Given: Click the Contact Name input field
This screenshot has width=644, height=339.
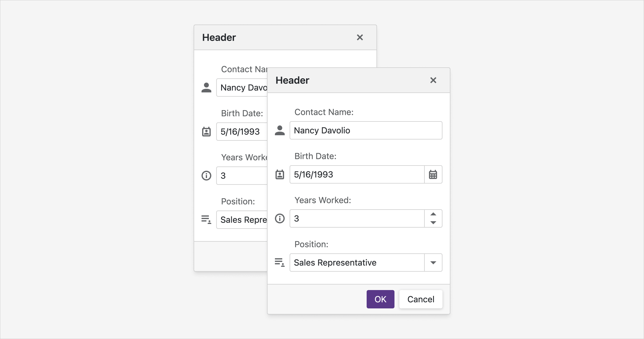Looking at the screenshot, I should click(x=365, y=130).
